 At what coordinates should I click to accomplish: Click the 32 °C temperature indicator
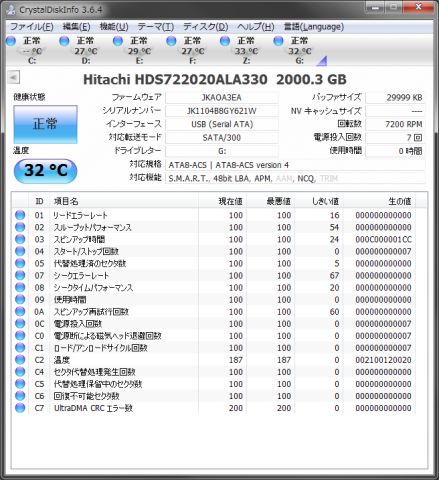pos(45,171)
